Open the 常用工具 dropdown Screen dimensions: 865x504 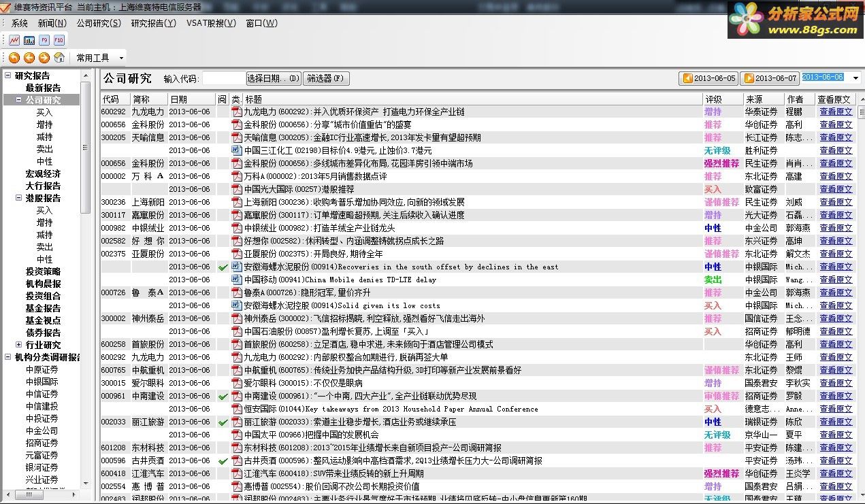100,58
